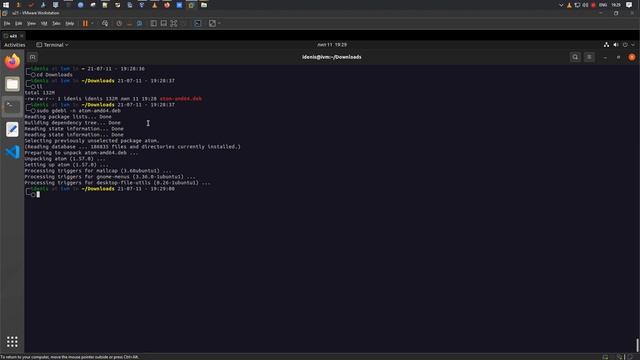Open Windows notification center
Screen dimensions: 640x360
click(x=629, y=5)
